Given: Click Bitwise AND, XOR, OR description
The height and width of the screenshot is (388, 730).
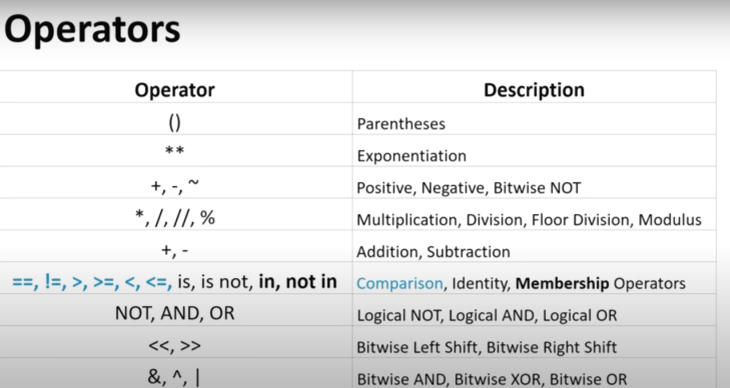Looking at the screenshot, I should click(492, 379).
